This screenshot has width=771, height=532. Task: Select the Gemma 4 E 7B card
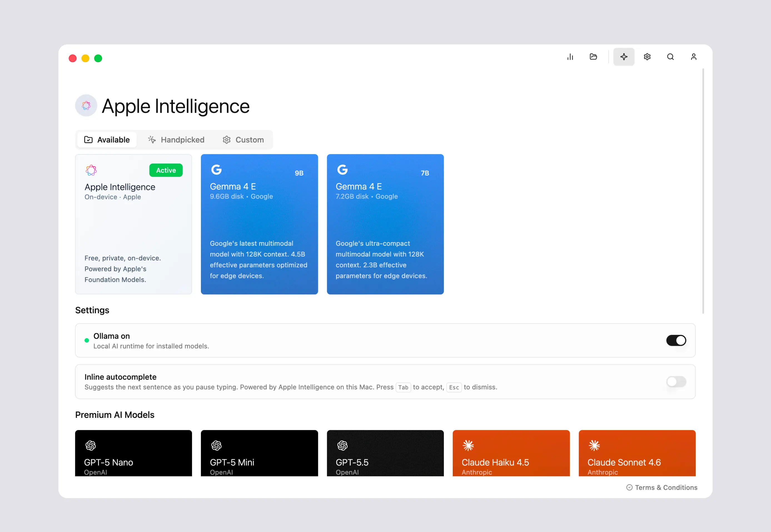385,224
